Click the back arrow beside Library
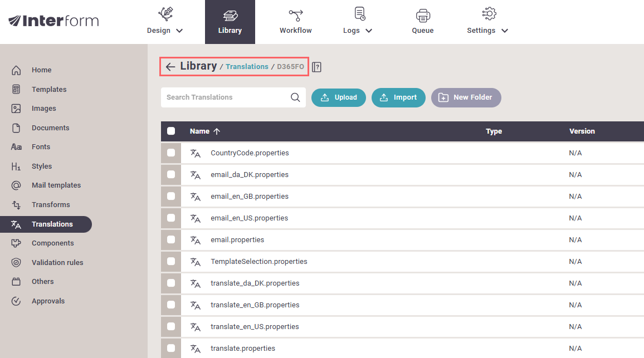 click(x=170, y=67)
